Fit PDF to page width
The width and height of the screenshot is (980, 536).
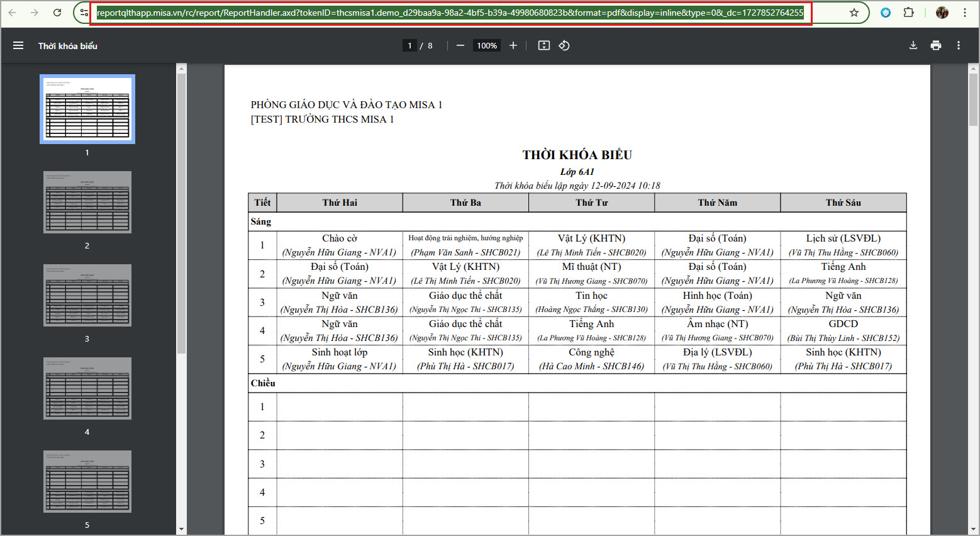544,45
